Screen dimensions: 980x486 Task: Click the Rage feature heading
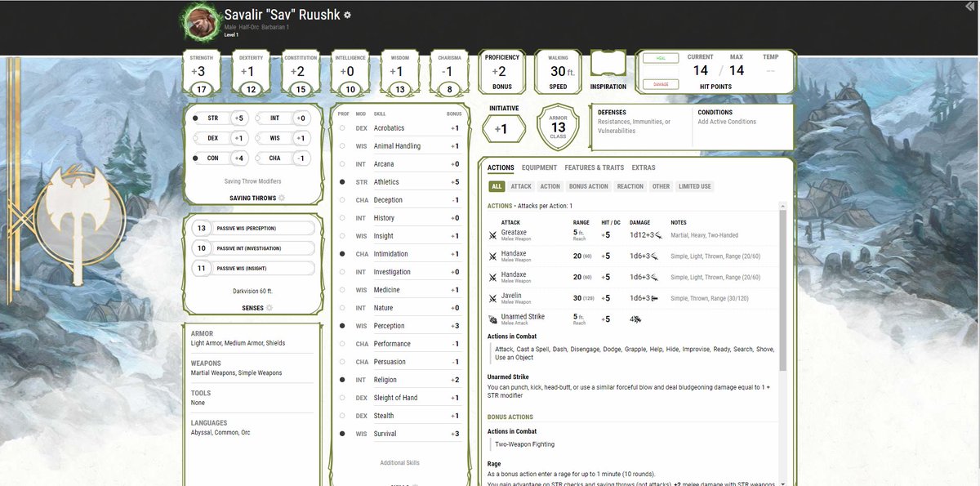tap(496, 463)
